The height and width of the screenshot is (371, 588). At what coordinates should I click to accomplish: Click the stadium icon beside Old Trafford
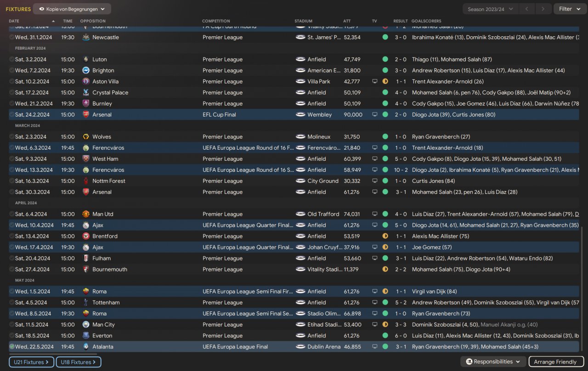tap(300, 214)
